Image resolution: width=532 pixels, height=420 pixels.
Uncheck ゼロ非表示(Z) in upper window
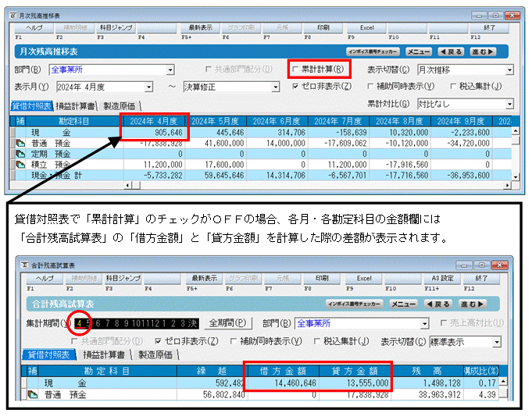(295, 87)
